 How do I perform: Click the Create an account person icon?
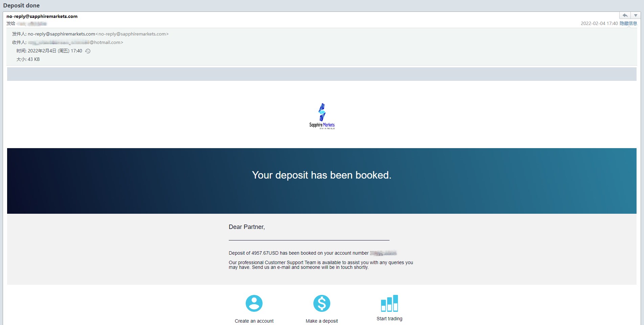(x=254, y=303)
